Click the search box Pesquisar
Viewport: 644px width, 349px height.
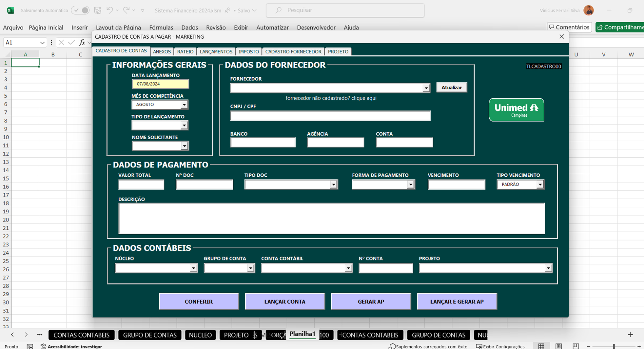(x=345, y=10)
